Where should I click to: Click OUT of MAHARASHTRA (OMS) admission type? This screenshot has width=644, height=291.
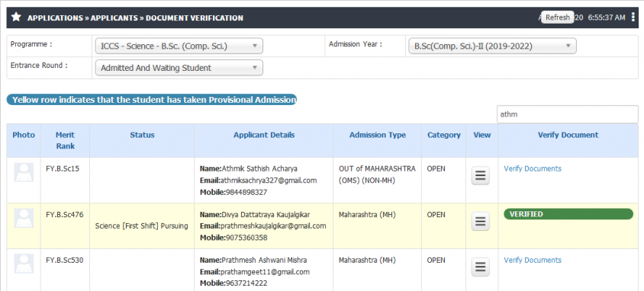pos(377,174)
